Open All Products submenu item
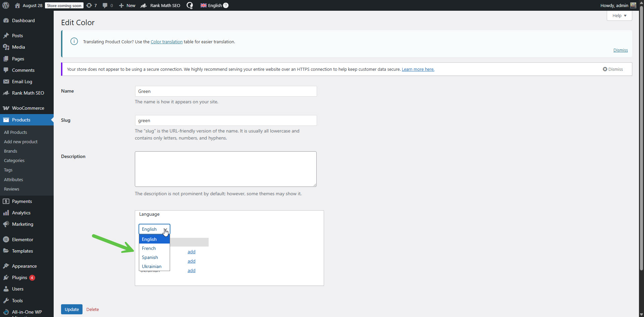Viewport: 644px width, 317px height. 15,132
